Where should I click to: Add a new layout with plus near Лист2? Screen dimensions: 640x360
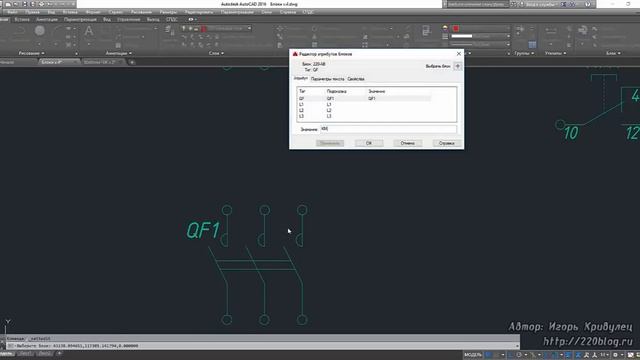(x=59, y=353)
